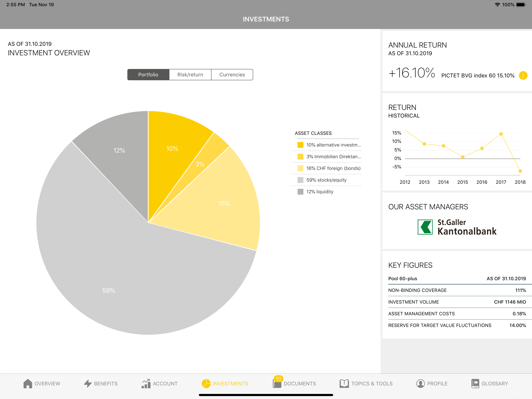Tap the Topics & Tools book icon
This screenshot has height=399, width=532.
click(344, 383)
